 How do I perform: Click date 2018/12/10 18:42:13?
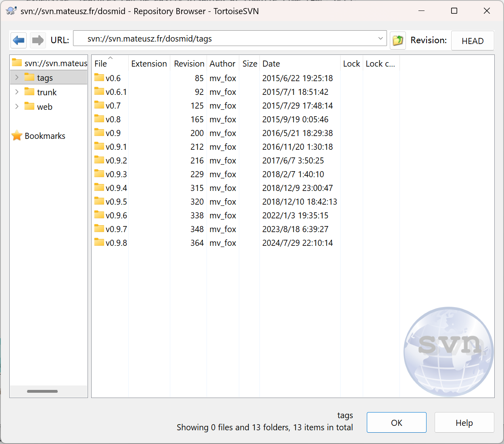pyautogui.click(x=300, y=201)
